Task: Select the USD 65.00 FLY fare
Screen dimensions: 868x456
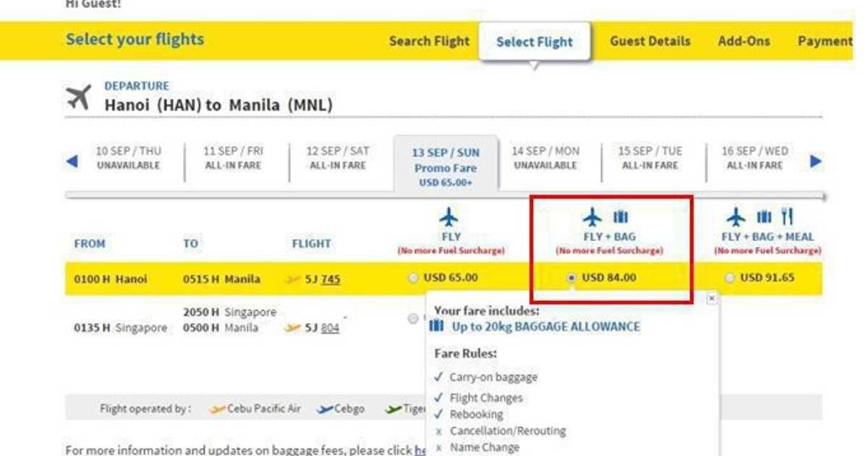Action: coord(413,278)
